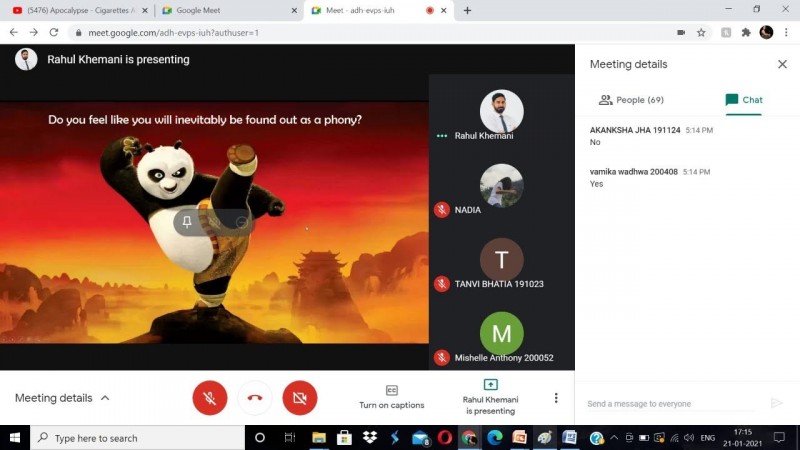This screenshot has height=450, width=800.
Task: Click NADIA's participant thumbnail
Action: pos(502,185)
